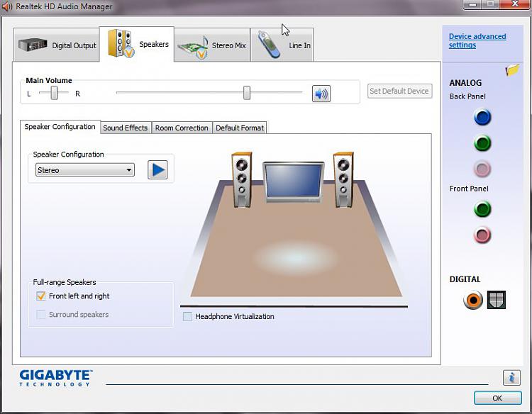Click the pink back panel microphone jack
The height and width of the screenshot is (414, 532).
(482, 169)
